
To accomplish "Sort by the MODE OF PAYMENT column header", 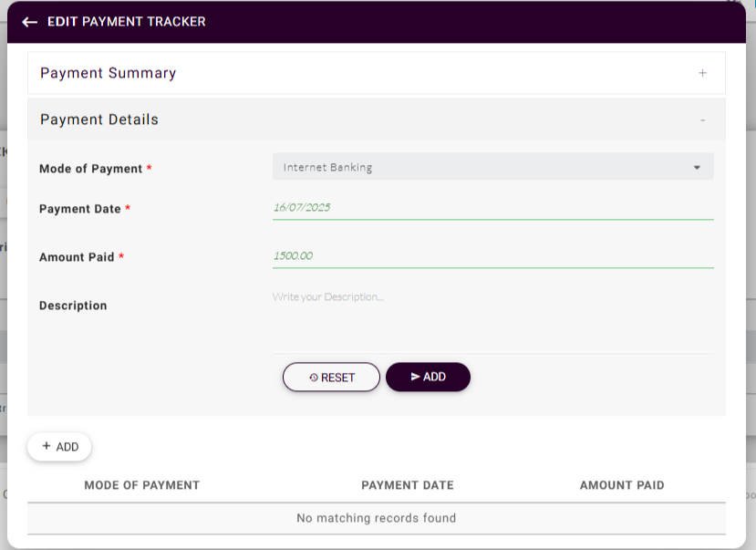I will coord(141,485).
